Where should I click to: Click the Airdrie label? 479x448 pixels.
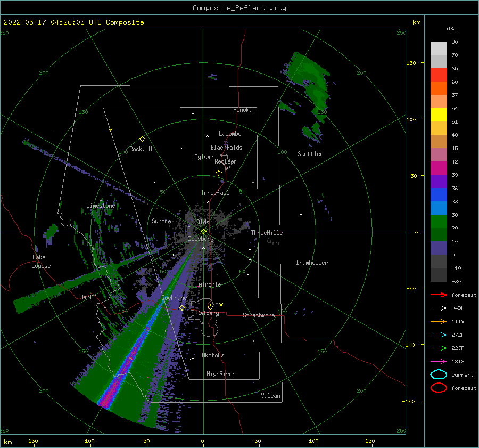[x=210, y=284]
